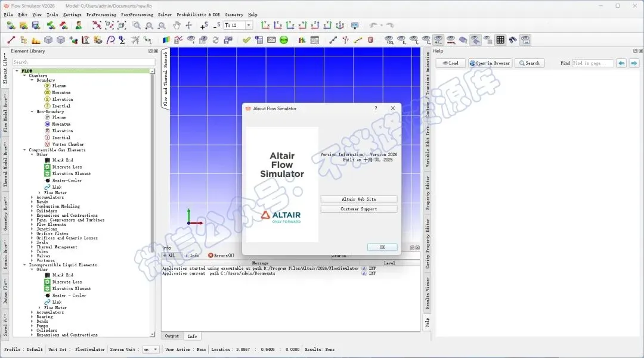Click the Element Library search field
Image resolution: width=644 pixels, height=358 pixels.
[x=84, y=62]
